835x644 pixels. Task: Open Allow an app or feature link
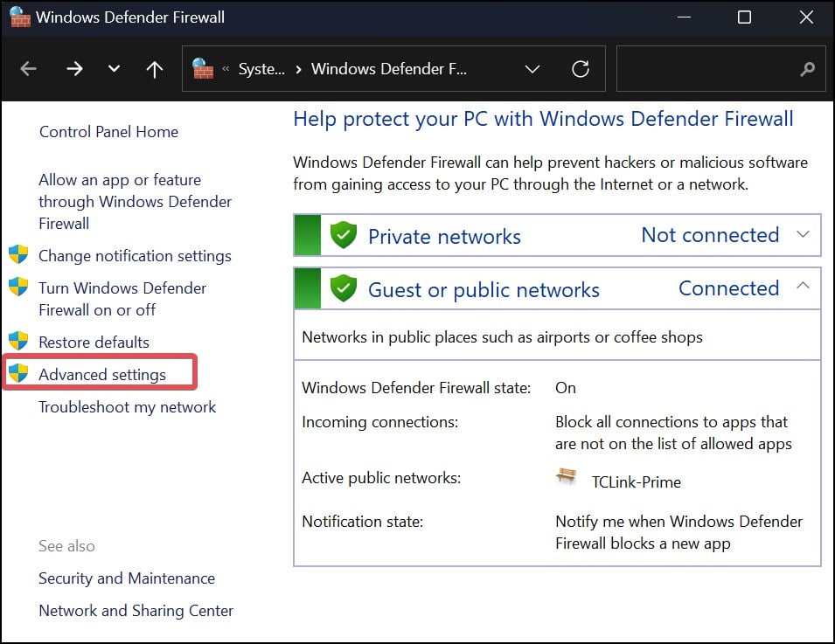point(136,202)
